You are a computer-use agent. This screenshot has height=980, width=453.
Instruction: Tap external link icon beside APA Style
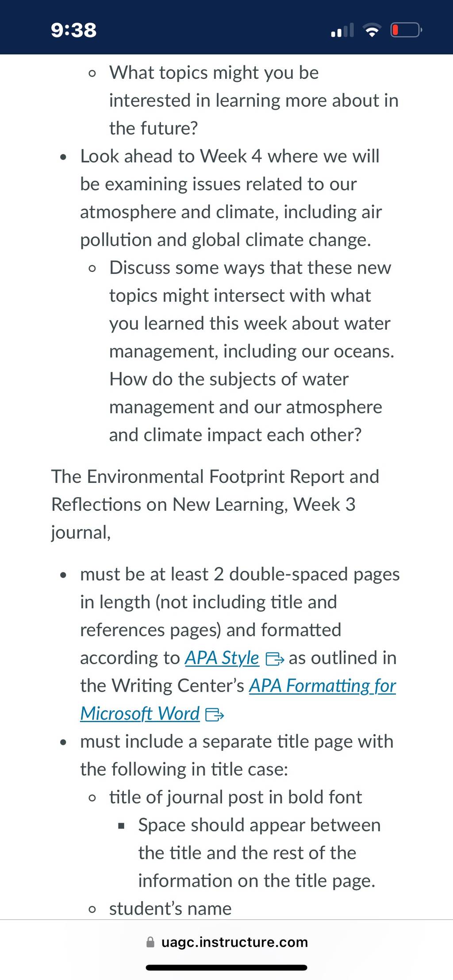[275, 659]
